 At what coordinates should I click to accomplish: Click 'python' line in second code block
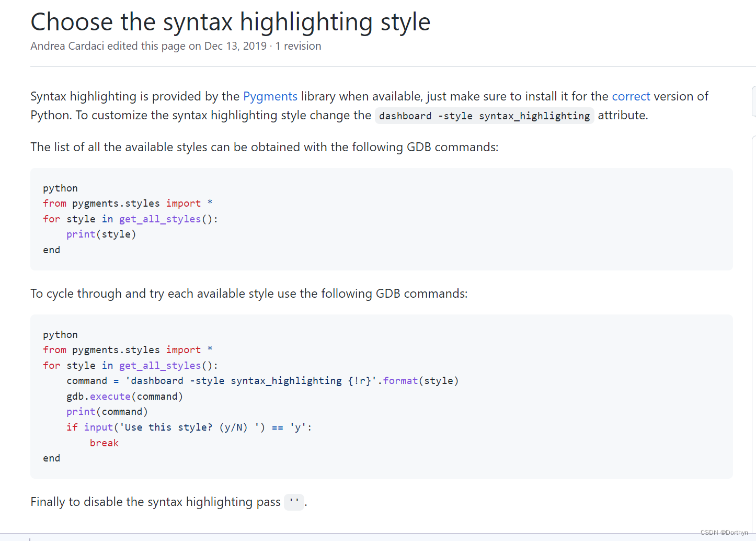pos(60,335)
